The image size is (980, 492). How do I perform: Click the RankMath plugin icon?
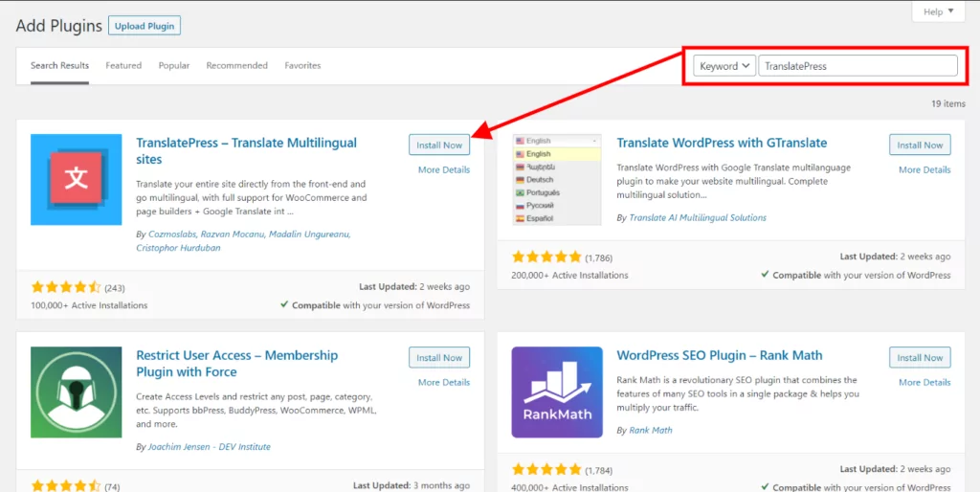pyautogui.click(x=557, y=392)
